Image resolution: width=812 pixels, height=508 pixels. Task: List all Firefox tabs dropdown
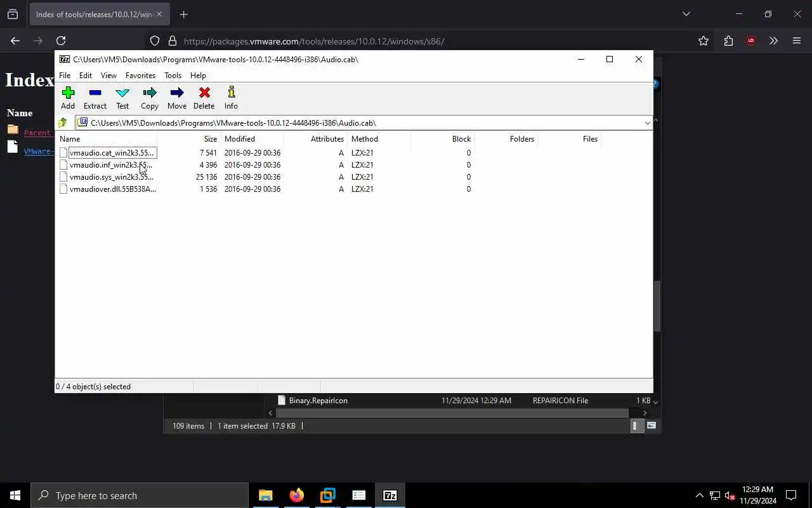pyautogui.click(x=686, y=14)
